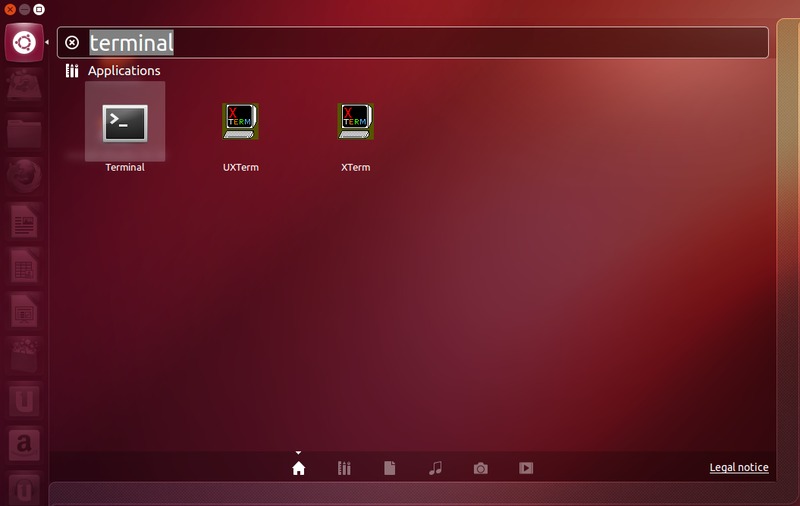Screen dimensions: 800x506
Task: Switch to the Applications lens
Action: tap(344, 468)
